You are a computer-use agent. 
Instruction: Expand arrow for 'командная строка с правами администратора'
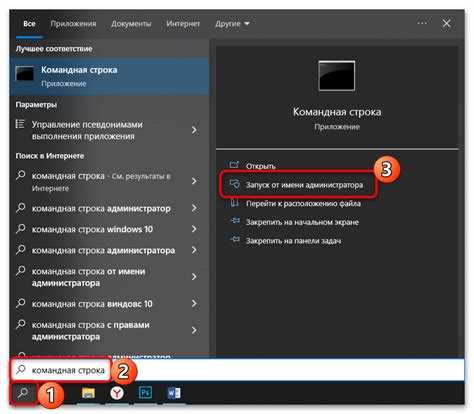[x=194, y=330]
